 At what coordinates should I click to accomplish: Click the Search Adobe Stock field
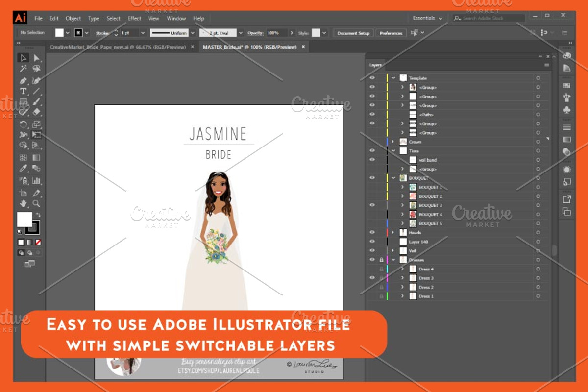pyautogui.click(x=489, y=18)
